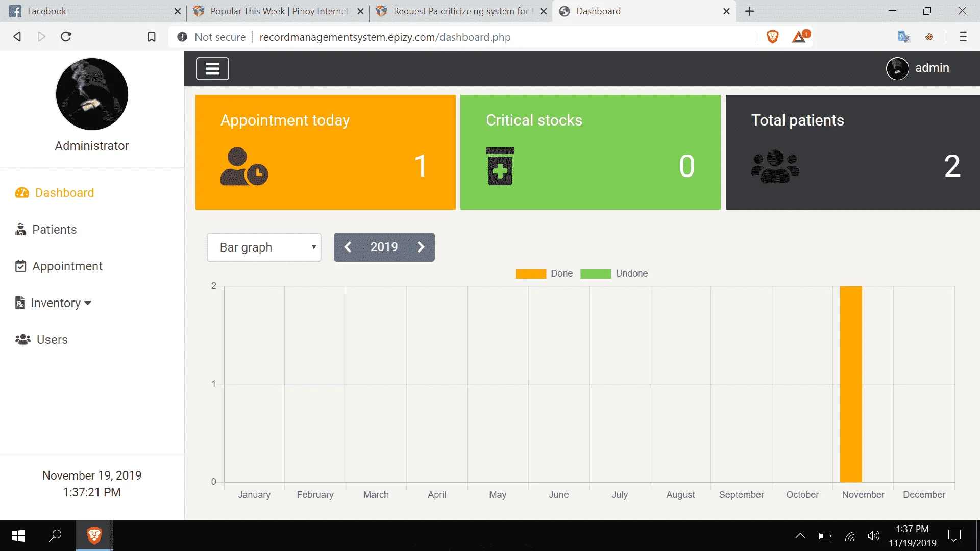Click the 2019 year label
Viewport: 980px width, 551px height.
[384, 247]
